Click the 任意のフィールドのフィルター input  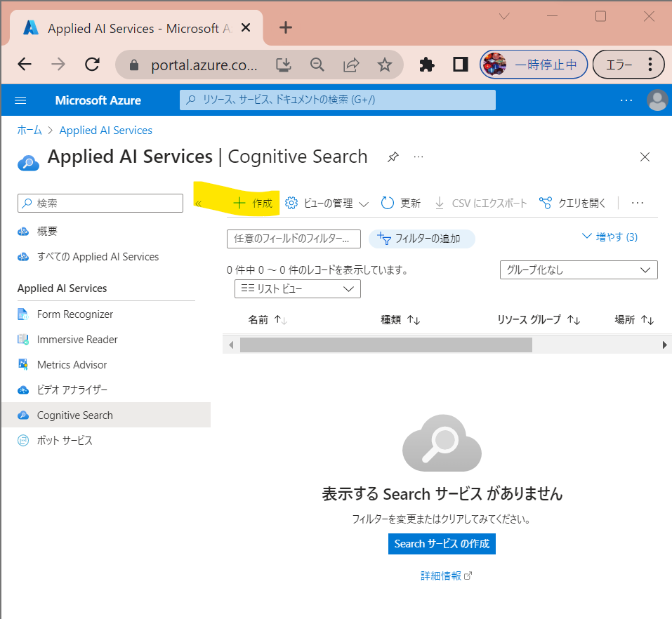(294, 239)
